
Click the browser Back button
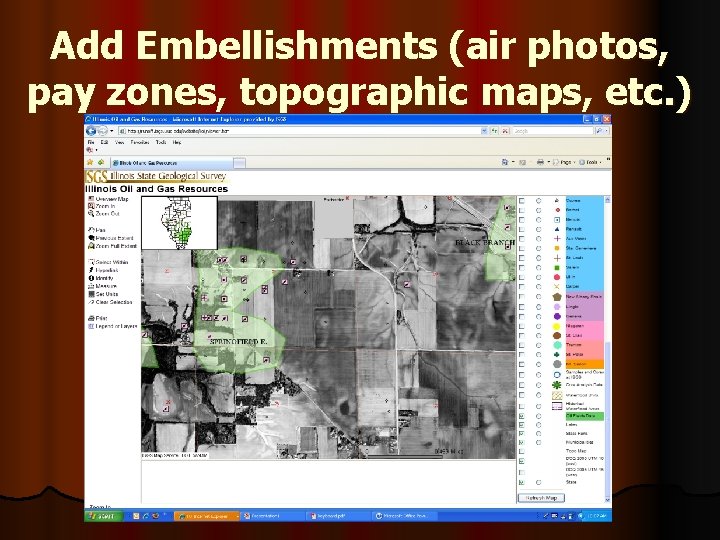(91, 131)
